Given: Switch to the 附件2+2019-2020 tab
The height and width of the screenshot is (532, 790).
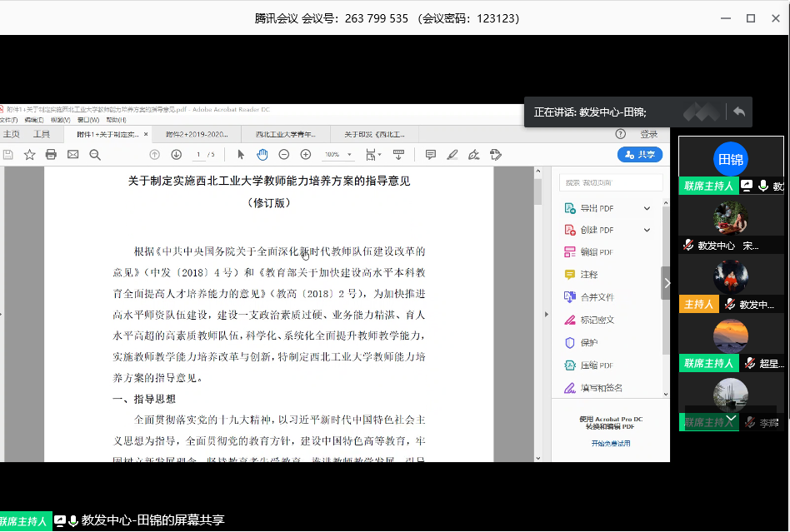Looking at the screenshot, I should click(197, 134).
